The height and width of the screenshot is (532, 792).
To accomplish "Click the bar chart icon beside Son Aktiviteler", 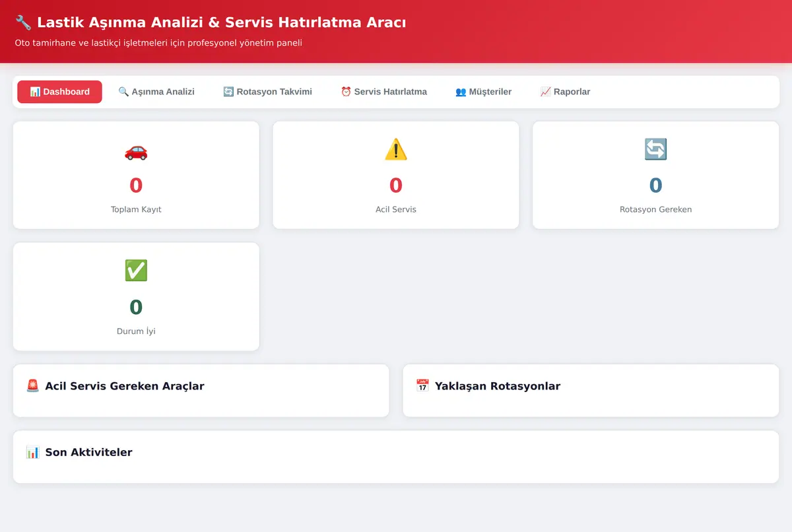I will point(33,452).
